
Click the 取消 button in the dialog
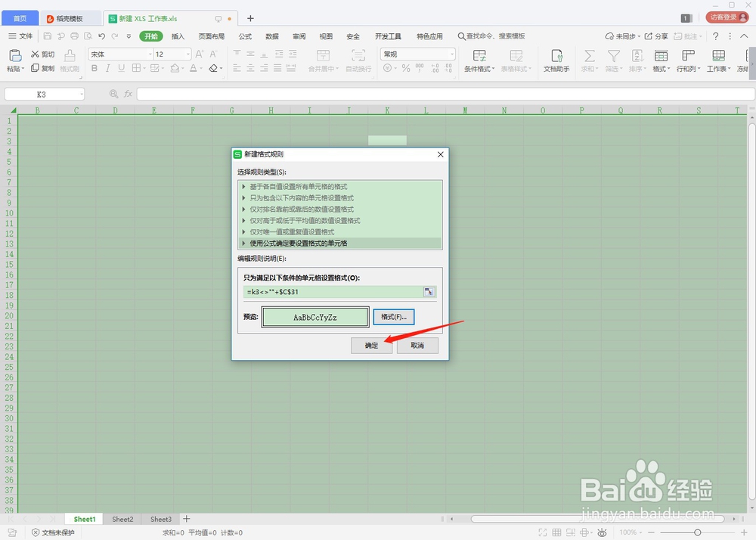point(417,345)
